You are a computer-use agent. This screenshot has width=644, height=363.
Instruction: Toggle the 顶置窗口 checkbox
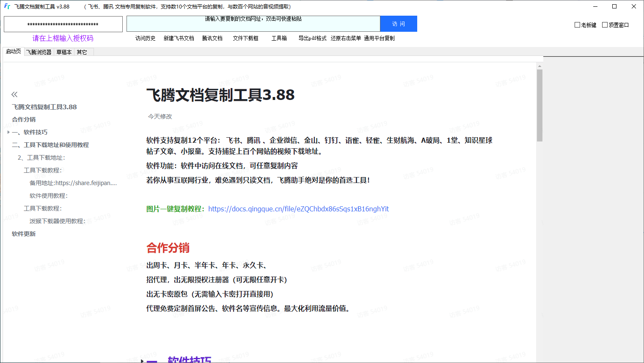[605, 25]
